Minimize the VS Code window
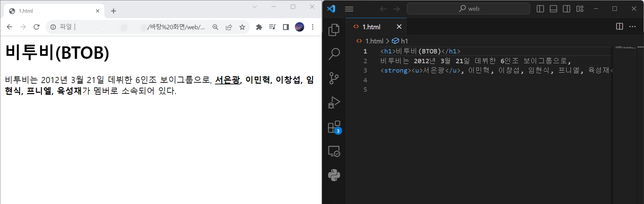The image size is (644, 204). pyautogui.click(x=596, y=9)
